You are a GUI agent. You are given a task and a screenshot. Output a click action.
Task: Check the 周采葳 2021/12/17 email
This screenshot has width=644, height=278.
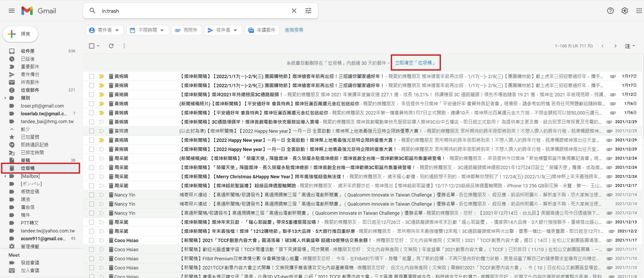click(x=92, y=186)
